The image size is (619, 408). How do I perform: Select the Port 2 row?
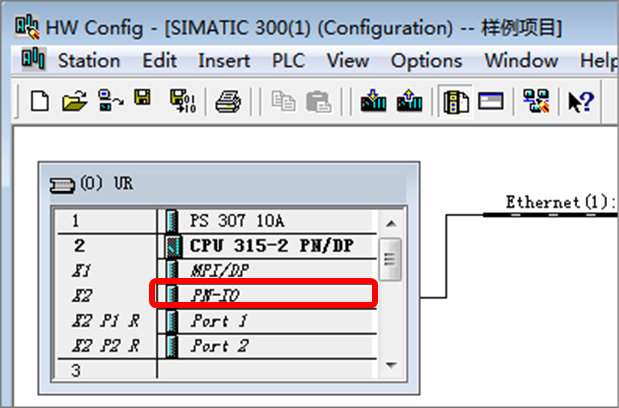267,346
